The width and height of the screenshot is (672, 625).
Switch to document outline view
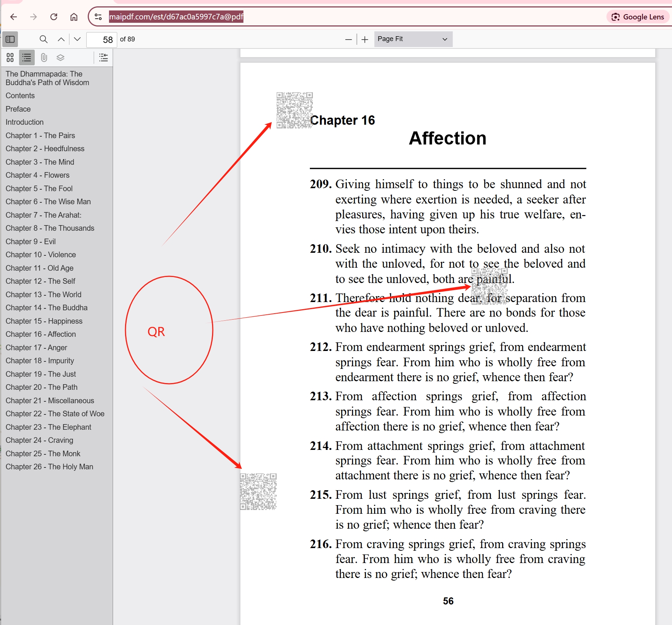click(27, 57)
